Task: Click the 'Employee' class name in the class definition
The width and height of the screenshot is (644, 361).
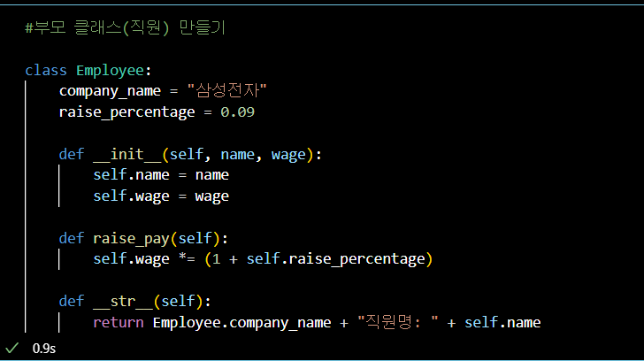Action: pos(110,71)
